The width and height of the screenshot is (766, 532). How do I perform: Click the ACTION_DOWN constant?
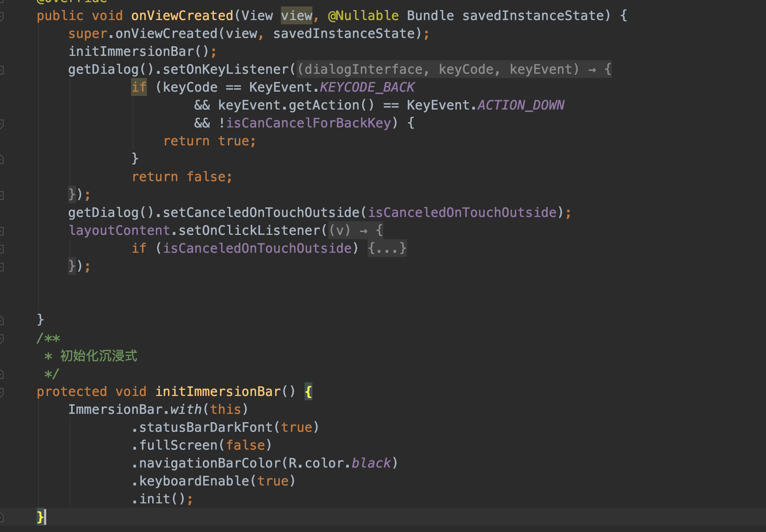pos(521,105)
